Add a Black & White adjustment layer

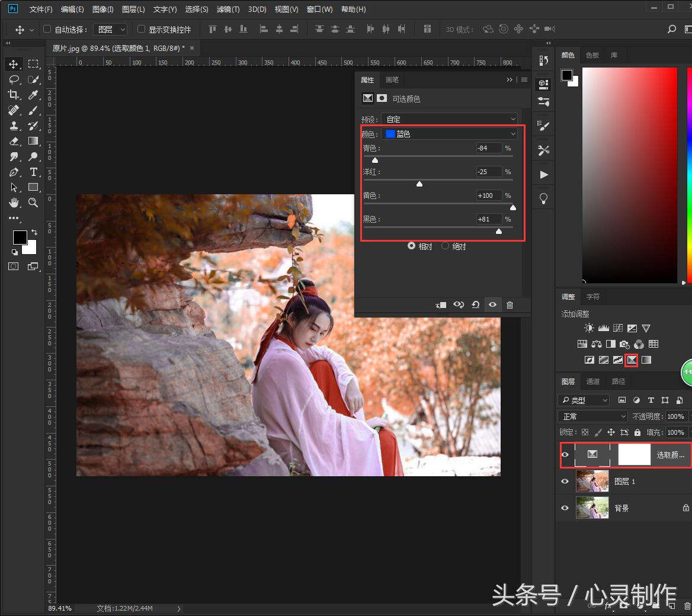pos(611,344)
